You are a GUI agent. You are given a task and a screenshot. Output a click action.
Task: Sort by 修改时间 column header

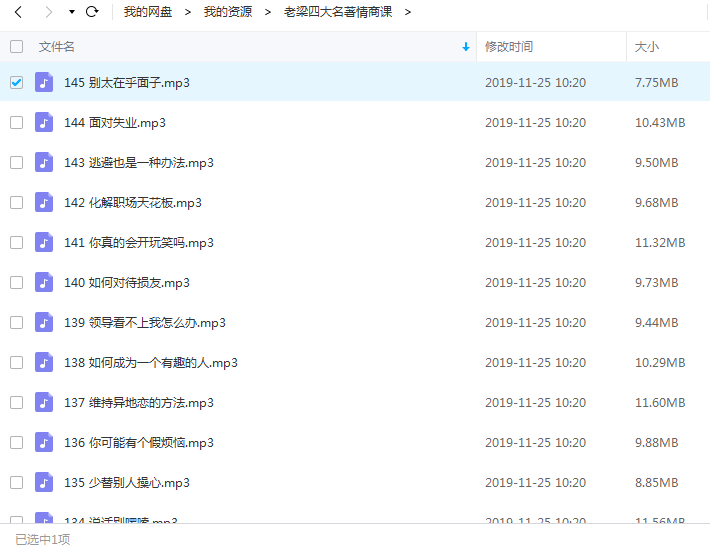click(x=509, y=47)
